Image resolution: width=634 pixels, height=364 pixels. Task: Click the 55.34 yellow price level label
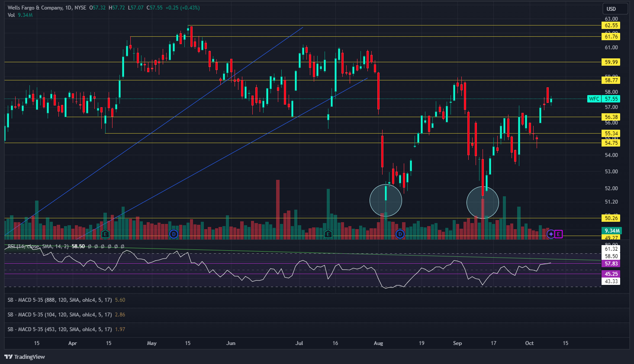pos(611,134)
